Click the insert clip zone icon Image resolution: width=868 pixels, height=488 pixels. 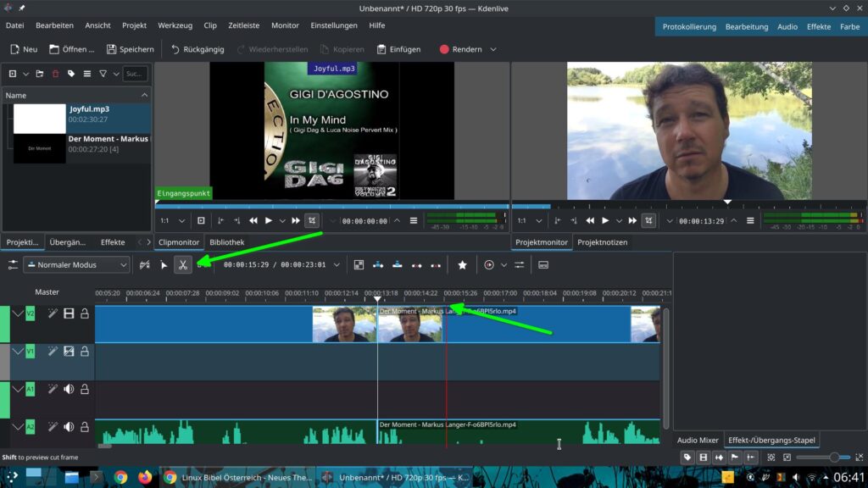[x=378, y=265]
